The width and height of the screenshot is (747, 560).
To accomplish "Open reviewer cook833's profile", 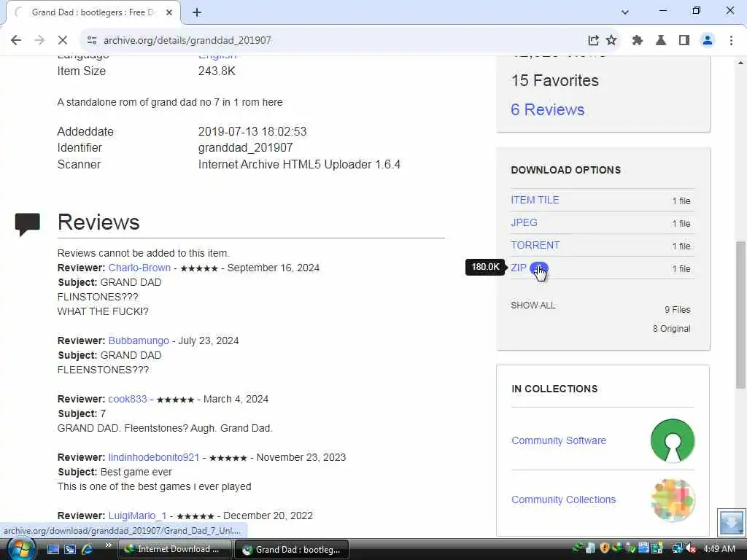I will (x=128, y=399).
